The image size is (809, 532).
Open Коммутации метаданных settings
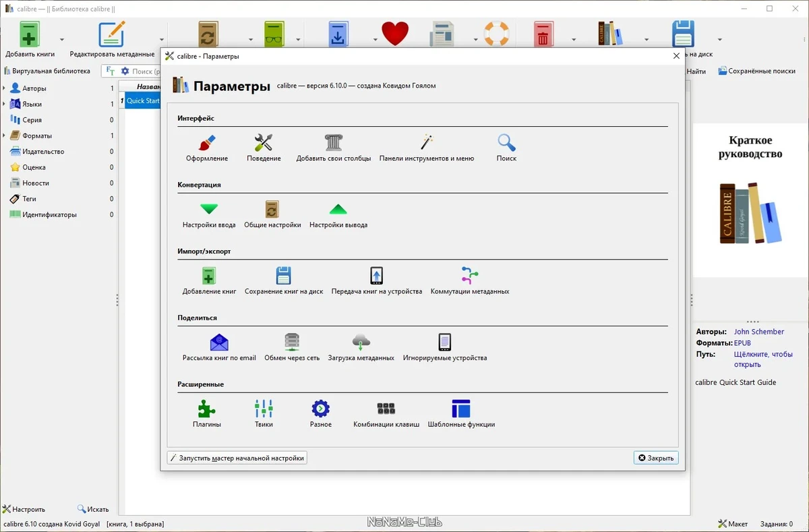click(470, 281)
